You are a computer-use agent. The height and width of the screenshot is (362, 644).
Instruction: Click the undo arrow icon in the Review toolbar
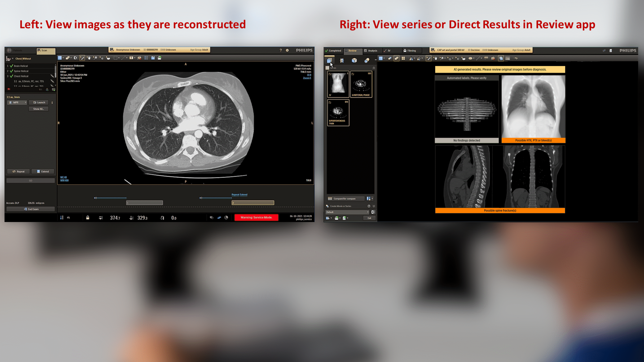pyautogui.click(x=516, y=58)
